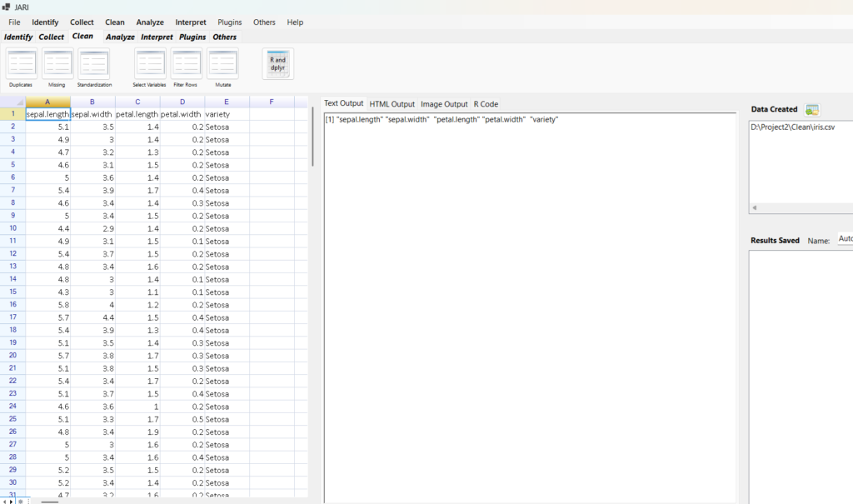
Task: Click the Select Variables icon
Action: coord(150,64)
